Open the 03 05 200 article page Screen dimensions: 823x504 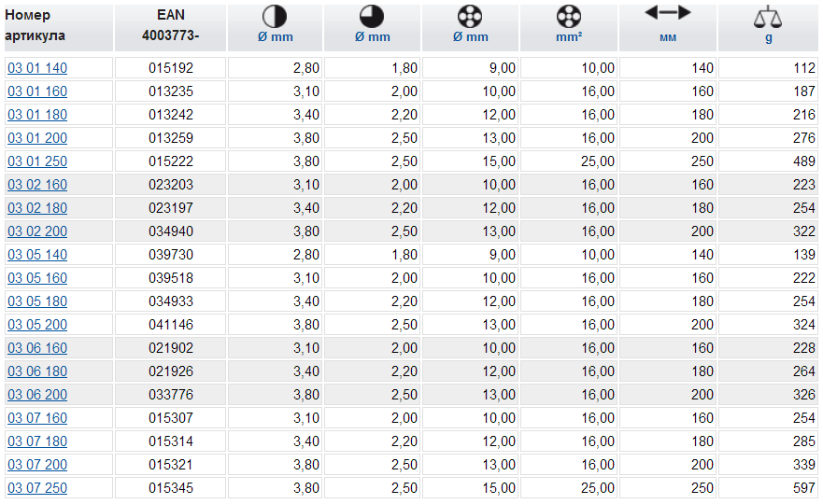(x=37, y=325)
